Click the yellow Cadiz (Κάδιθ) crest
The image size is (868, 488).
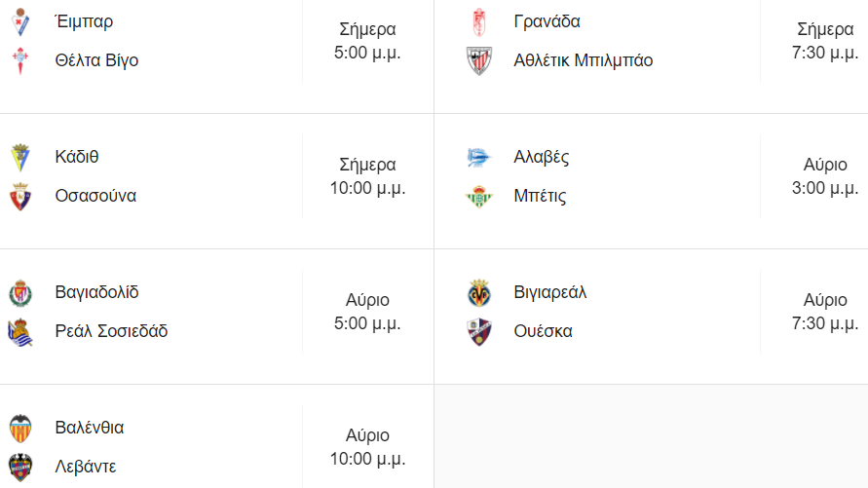[x=20, y=157]
